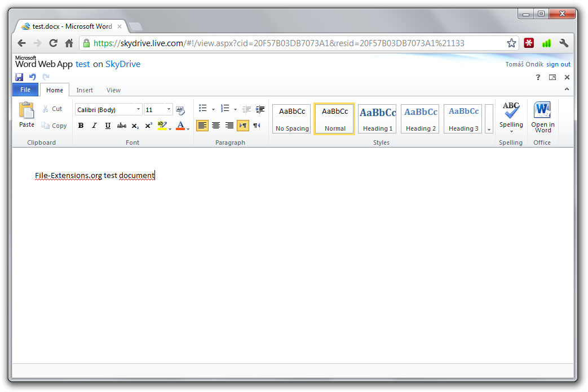Click the Underline icon
The width and height of the screenshot is (588, 392).
coord(107,126)
